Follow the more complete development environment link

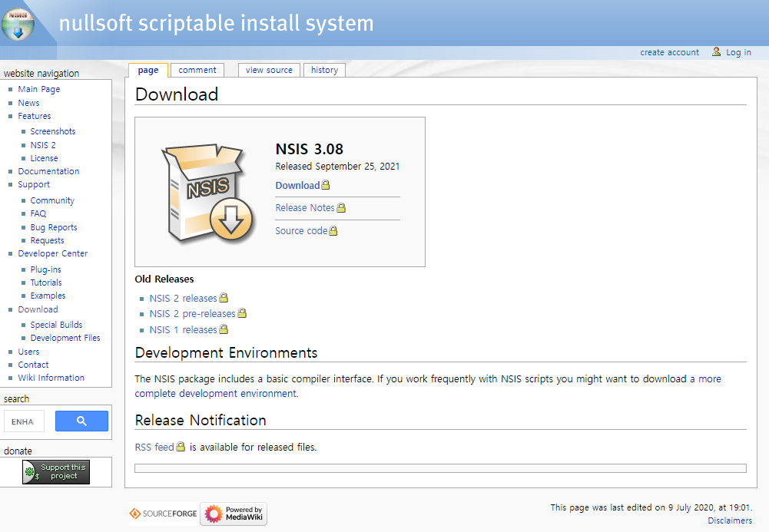tap(217, 393)
